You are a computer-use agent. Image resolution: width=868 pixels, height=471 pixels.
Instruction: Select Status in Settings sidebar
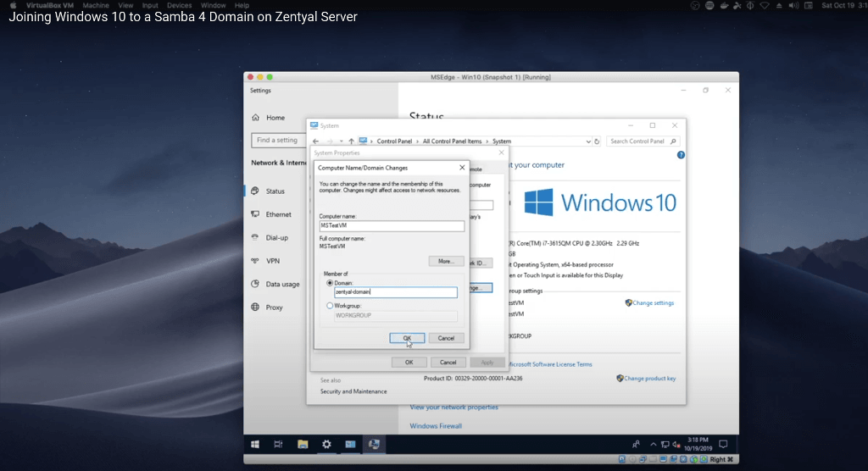pos(275,191)
